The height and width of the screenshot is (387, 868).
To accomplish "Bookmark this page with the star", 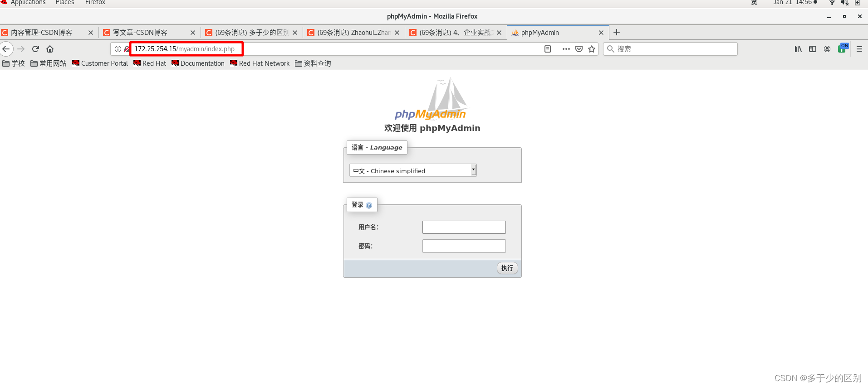I will click(x=592, y=49).
